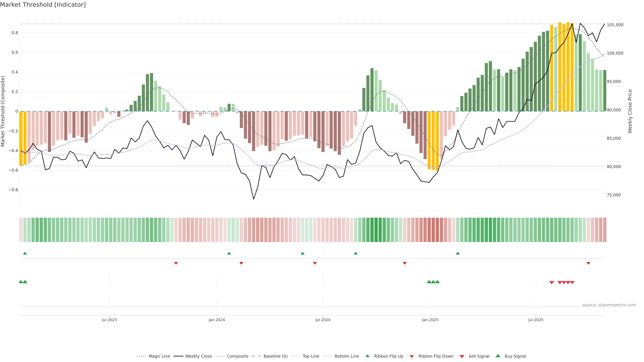
Task: Click red Ribbon Flip Down legend triangle
Action: coord(412,356)
